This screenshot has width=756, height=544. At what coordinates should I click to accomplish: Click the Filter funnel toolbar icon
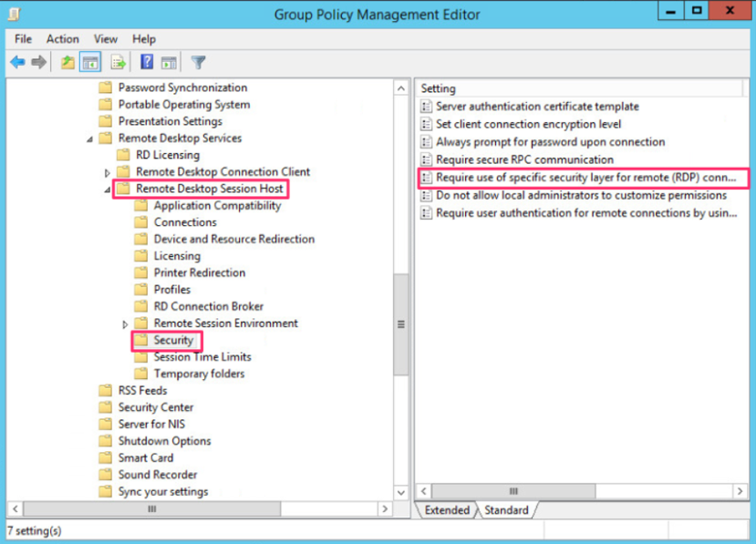point(198,62)
